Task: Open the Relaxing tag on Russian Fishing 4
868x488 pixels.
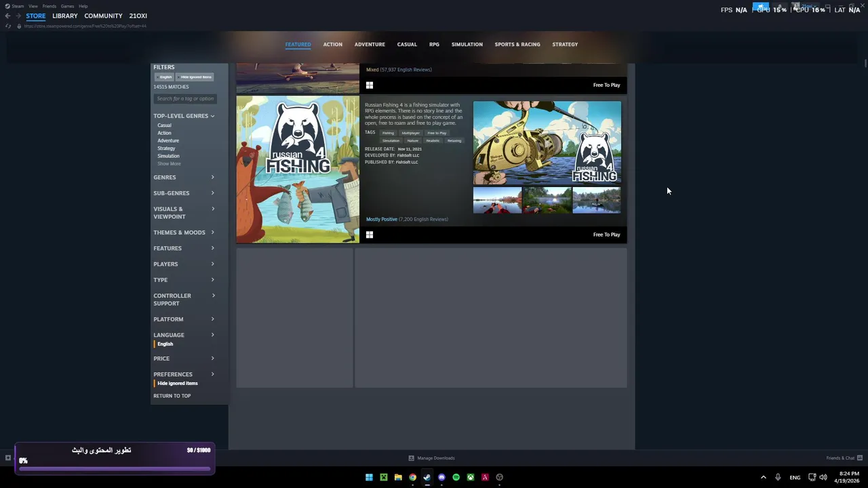Action: [454, 141]
